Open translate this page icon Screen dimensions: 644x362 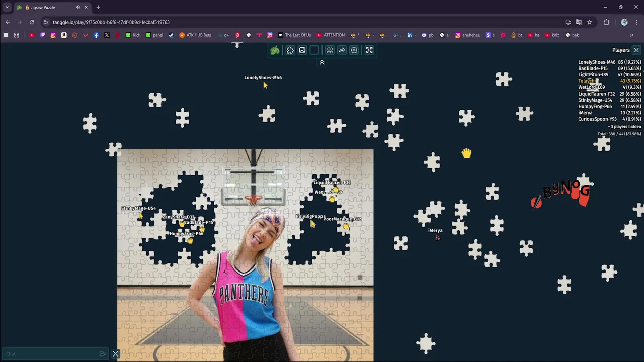(579, 22)
